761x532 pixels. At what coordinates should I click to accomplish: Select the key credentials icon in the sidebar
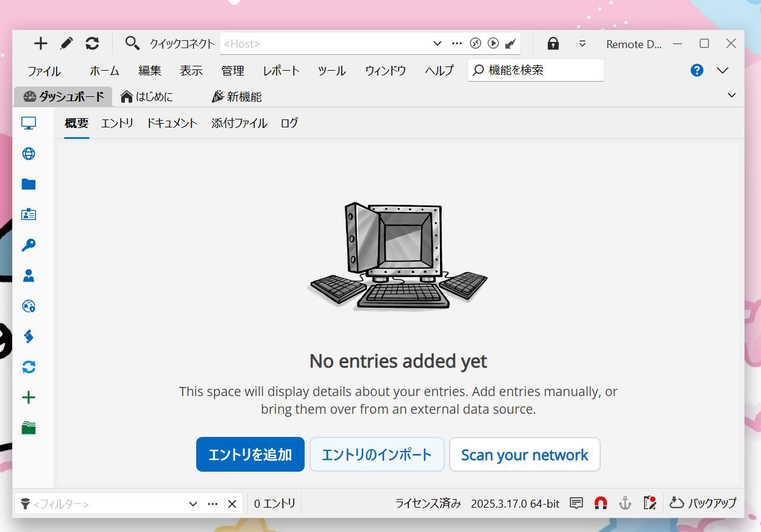coord(28,245)
